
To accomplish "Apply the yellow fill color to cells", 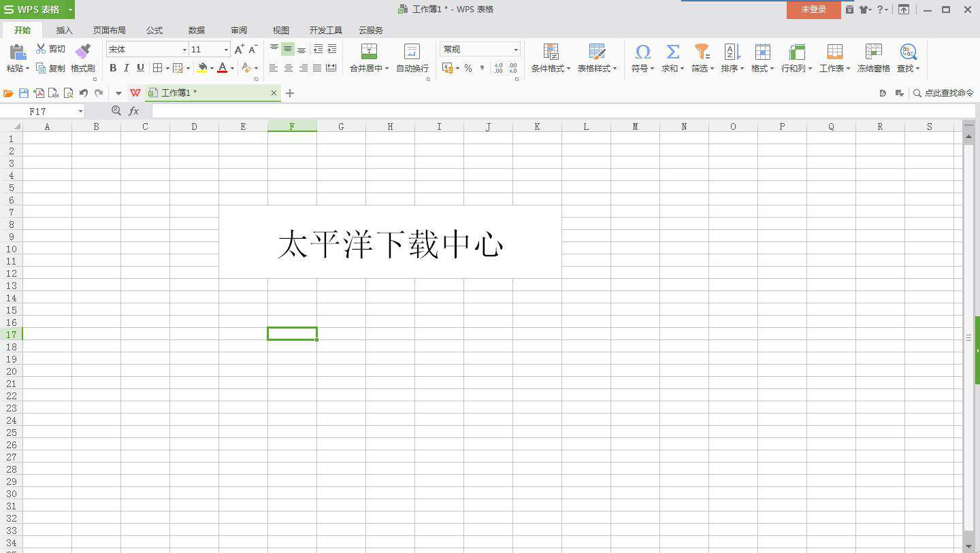I will 202,68.
